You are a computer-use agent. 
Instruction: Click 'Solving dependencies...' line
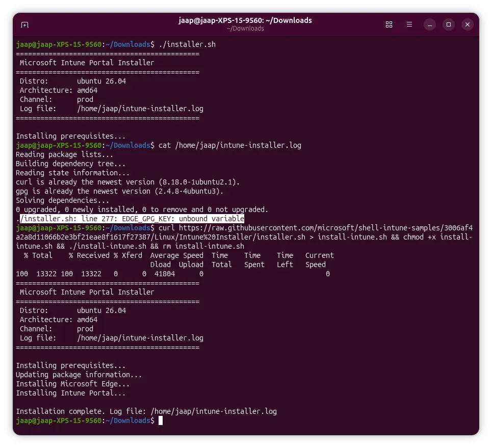coord(62,200)
